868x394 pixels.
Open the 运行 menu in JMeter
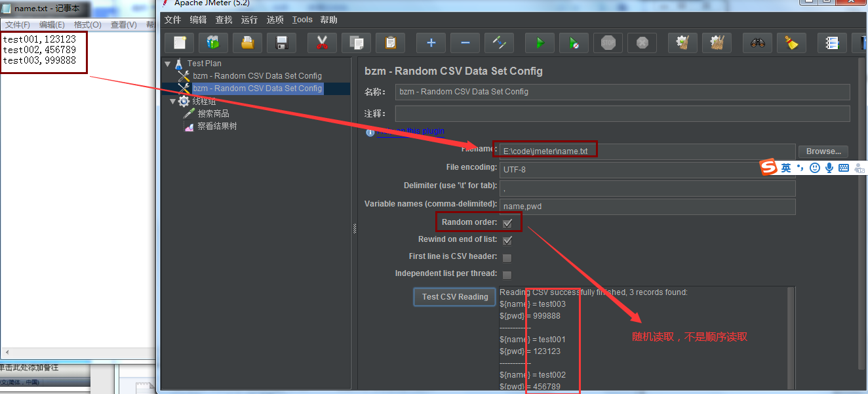[249, 20]
